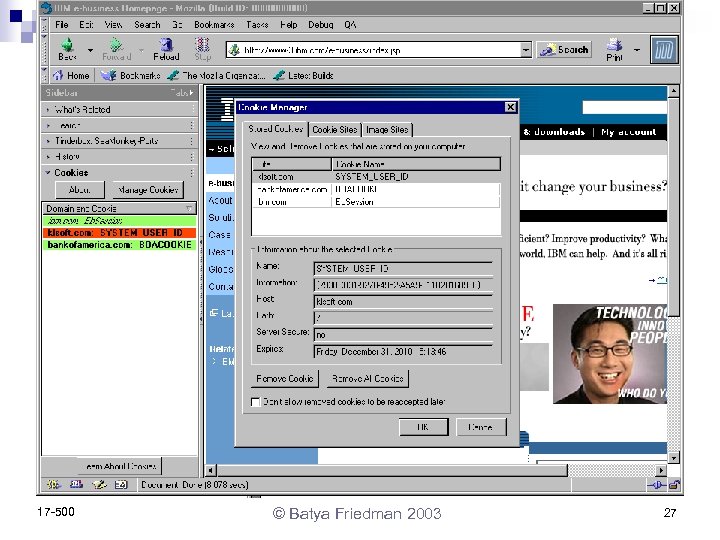This screenshot has height=540, width=720.
Task: Click the Cookie Name column header
Action: tap(416, 164)
